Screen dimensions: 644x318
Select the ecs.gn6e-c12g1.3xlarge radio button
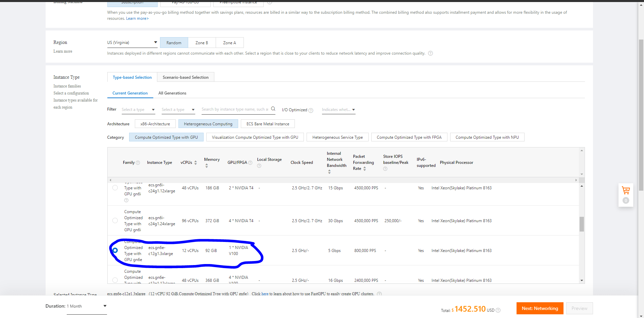point(115,250)
